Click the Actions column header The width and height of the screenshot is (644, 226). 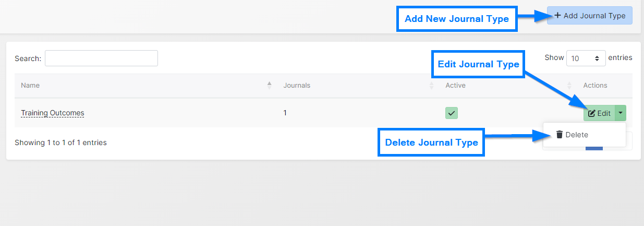pos(595,85)
